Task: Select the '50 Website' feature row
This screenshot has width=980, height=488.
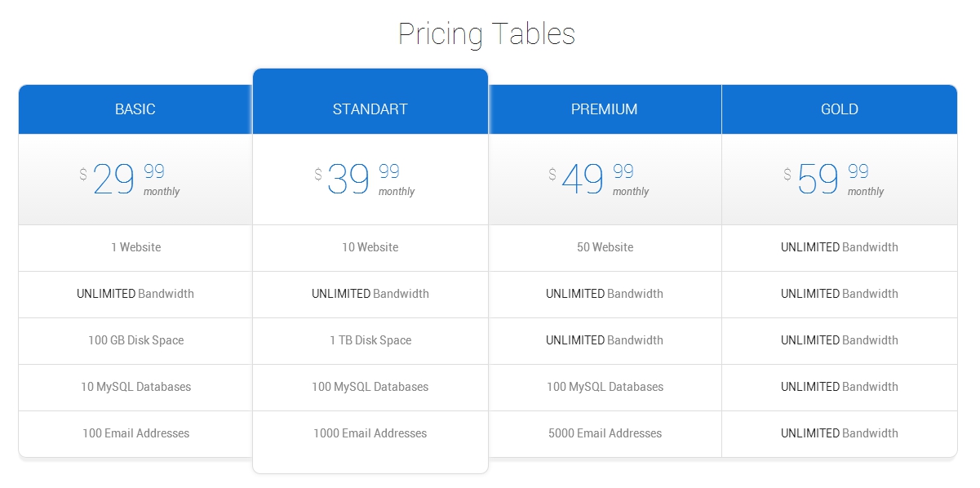Action: 605,248
